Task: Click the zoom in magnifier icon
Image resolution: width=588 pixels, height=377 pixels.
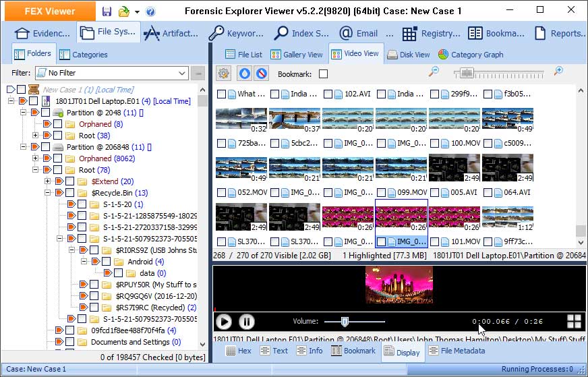Action: [558, 71]
